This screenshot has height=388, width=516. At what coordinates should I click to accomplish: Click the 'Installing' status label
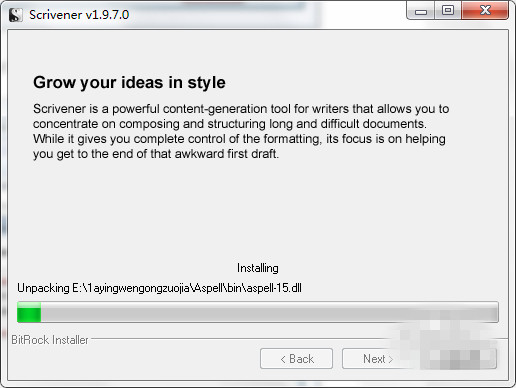click(258, 268)
